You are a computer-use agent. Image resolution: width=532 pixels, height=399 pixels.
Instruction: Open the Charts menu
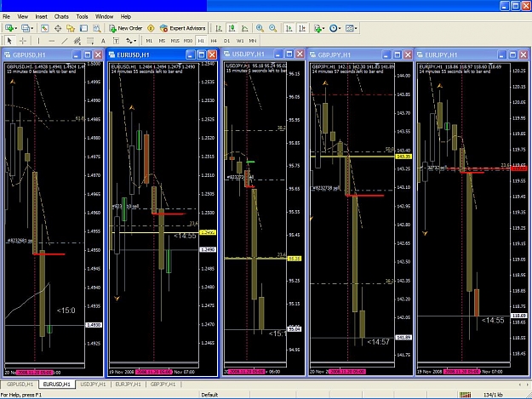click(61, 16)
